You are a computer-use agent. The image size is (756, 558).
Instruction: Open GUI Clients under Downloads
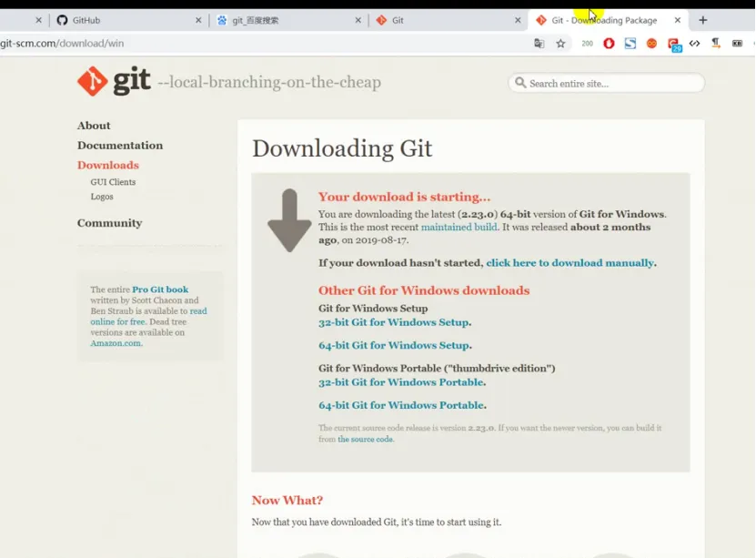(113, 182)
